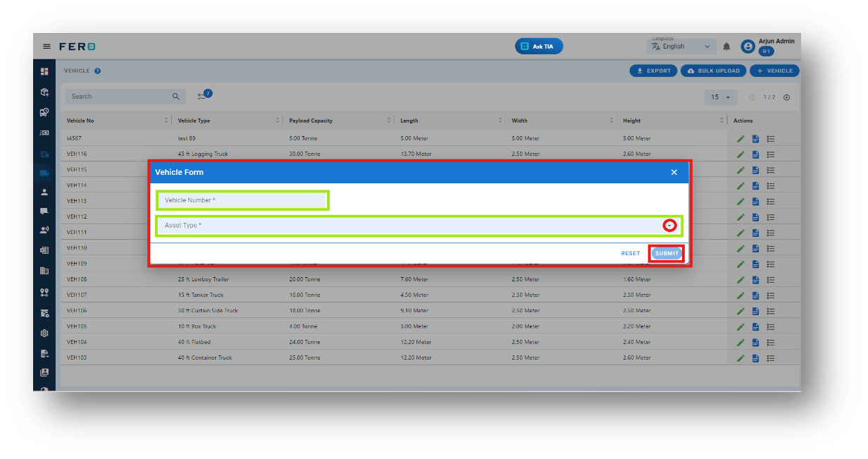Click the SUBMIT button in Vehicle Form

click(x=666, y=254)
